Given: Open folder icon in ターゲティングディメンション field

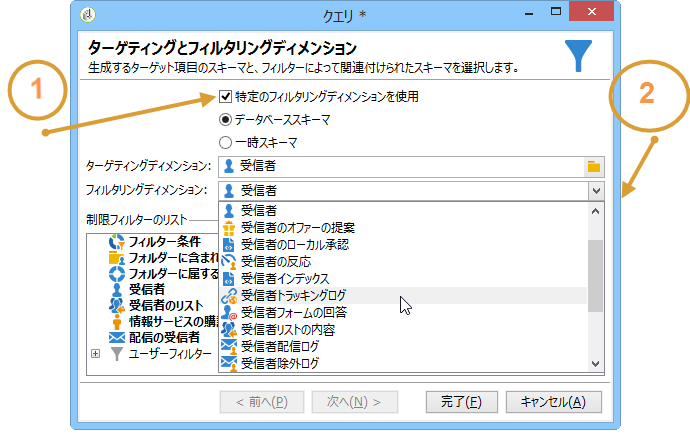Looking at the screenshot, I should tap(594, 166).
